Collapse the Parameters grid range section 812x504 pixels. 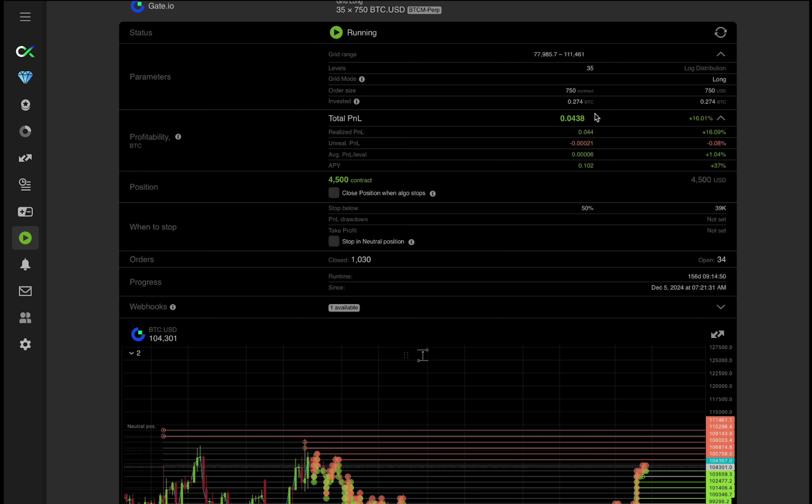pos(721,54)
